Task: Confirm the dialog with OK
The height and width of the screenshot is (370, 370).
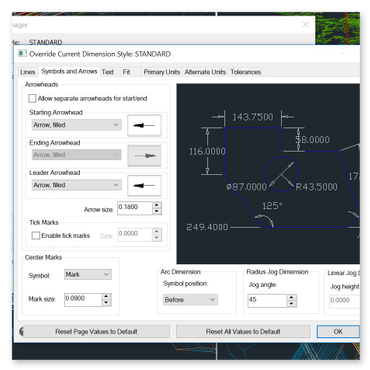Action: pos(338,332)
